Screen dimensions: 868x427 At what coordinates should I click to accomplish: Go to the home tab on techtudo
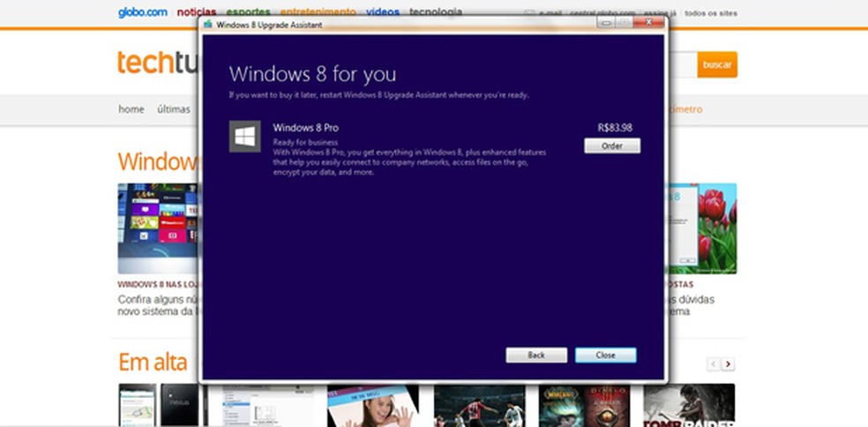point(131,109)
